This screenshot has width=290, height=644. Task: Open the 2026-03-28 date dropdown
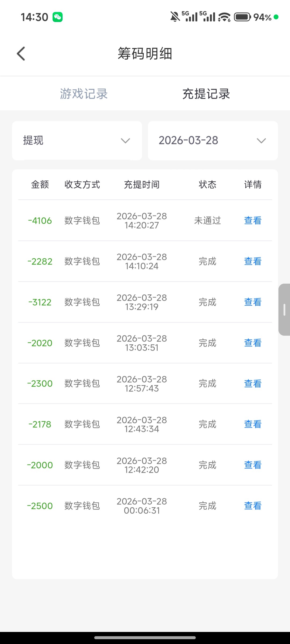[213, 141]
